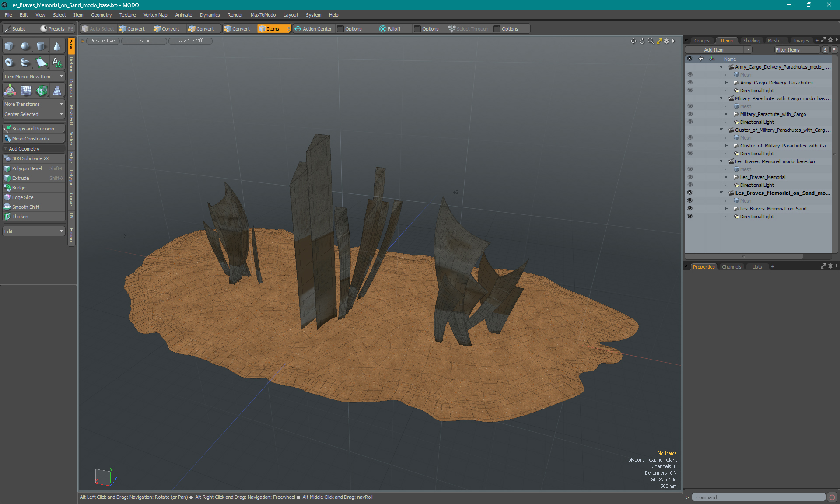Click the Command input field
This screenshot has width=840, height=504.
click(x=759, y=497)
